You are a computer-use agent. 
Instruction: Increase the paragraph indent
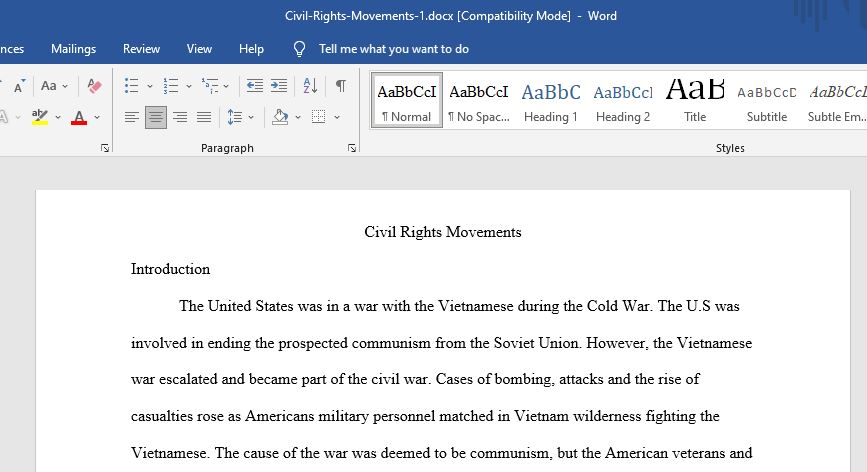(x=279, y=86)
